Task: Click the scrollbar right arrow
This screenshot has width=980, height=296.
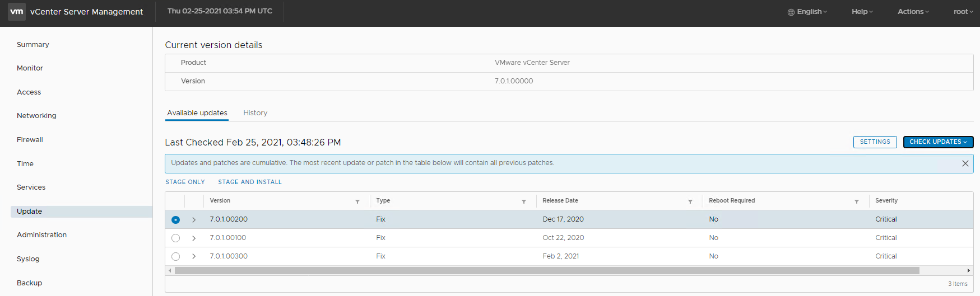Action: click(968, 271)
